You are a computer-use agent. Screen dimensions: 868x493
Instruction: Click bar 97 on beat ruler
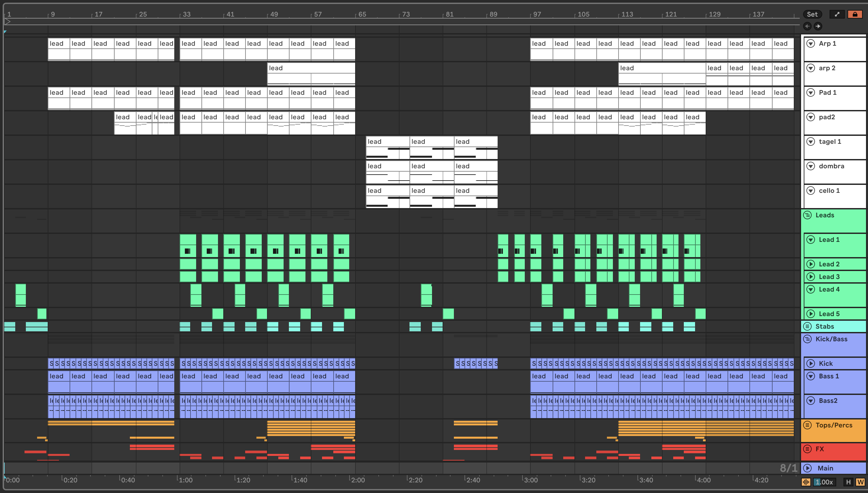[537, 14]
